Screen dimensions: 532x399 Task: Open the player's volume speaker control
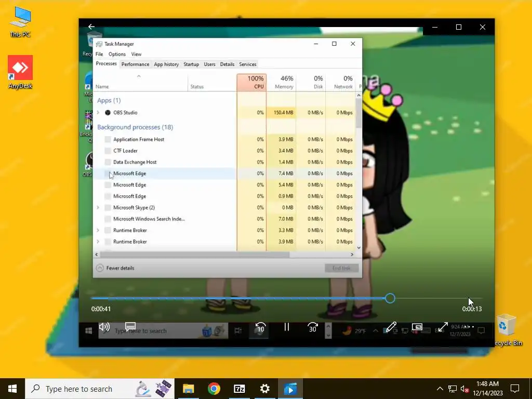pyautogui.click(x=104, y=327)
